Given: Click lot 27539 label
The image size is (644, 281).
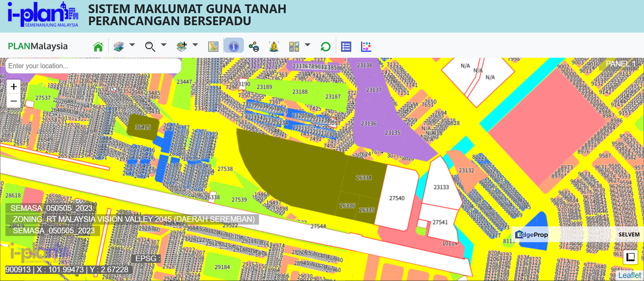Looking at the screenshot, I should point(239,199).
